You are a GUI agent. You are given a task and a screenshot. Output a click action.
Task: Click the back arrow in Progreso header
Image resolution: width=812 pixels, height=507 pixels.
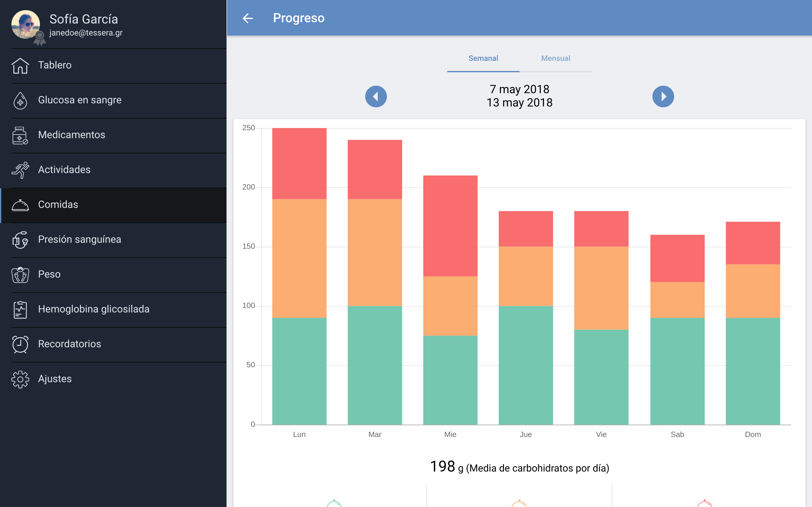click(x=248, y=18)
